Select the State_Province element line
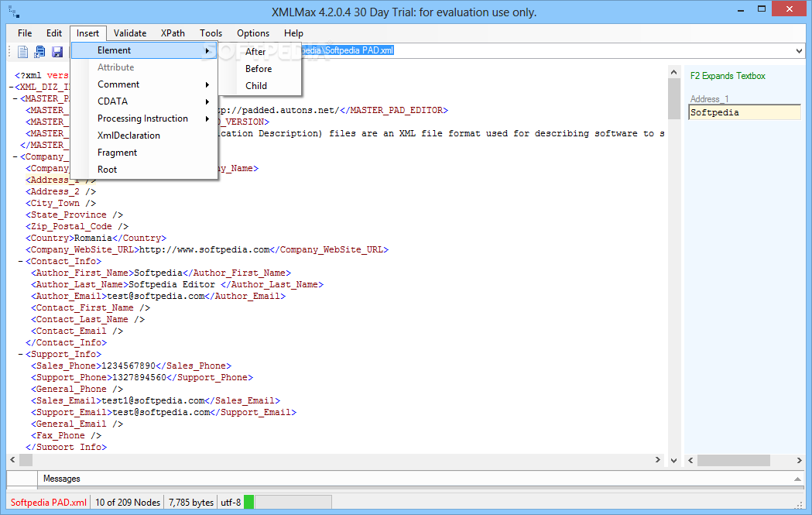The image size is (812, 515). [74, 215]
